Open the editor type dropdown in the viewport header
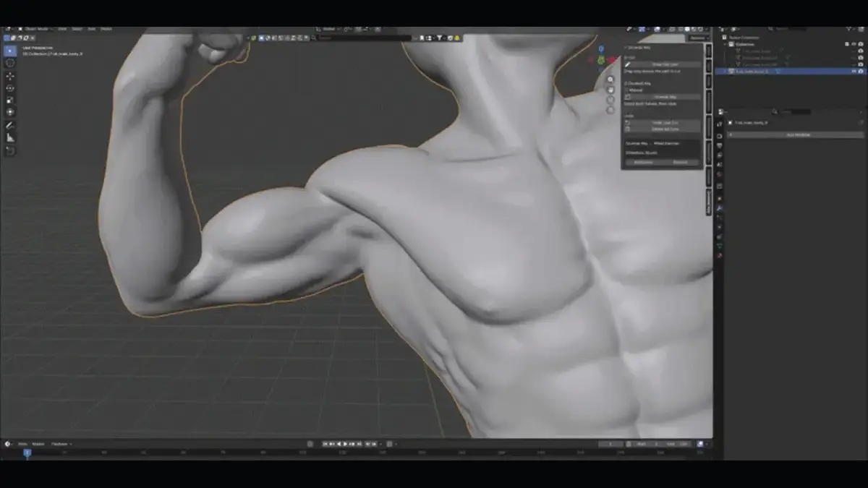The height and width of the screenshot is (488, 868). 9,29
